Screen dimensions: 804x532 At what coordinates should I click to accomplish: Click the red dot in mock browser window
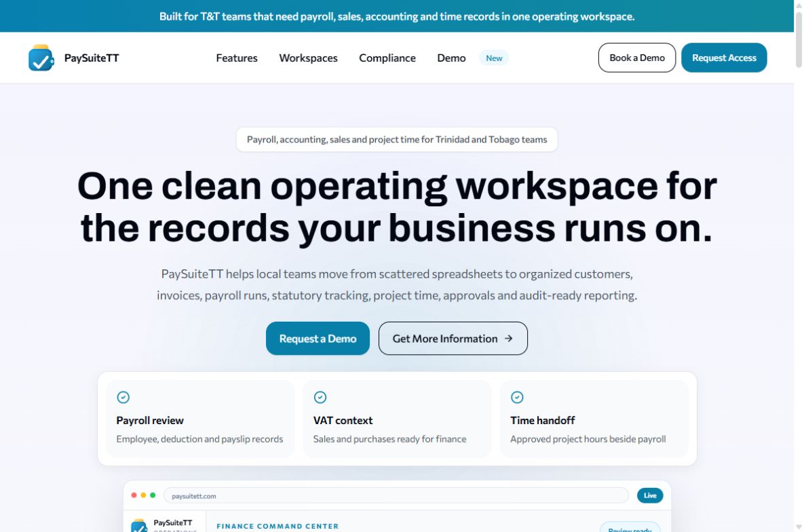coord(134,495)
